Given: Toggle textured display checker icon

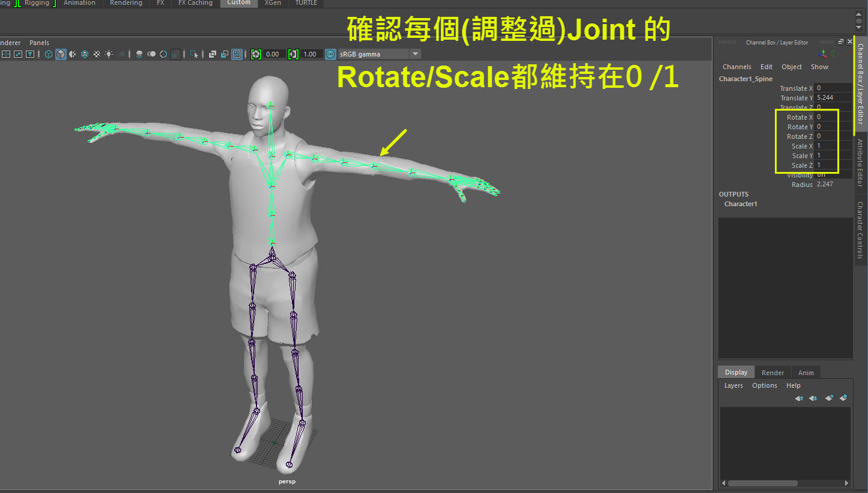Looking at the screenshot, I should [96, 54].
